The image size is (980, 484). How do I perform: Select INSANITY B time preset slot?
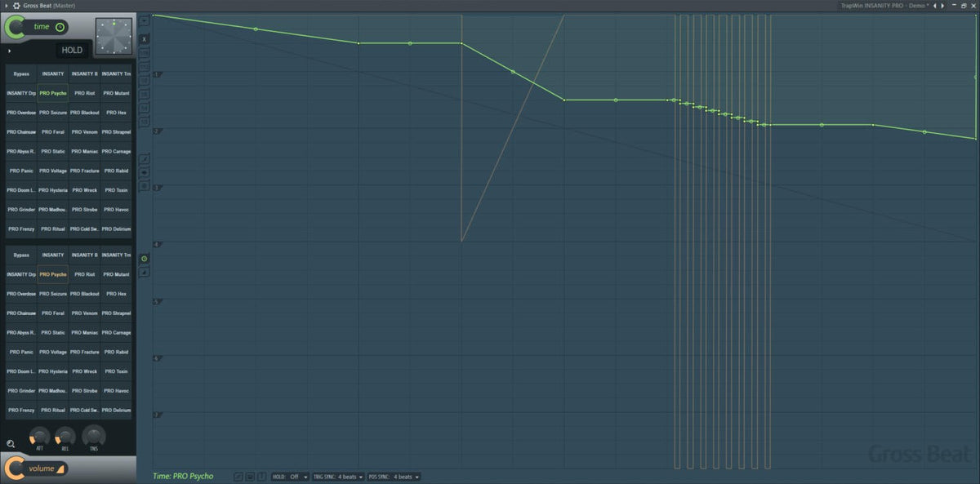click(x=84, y=73)
